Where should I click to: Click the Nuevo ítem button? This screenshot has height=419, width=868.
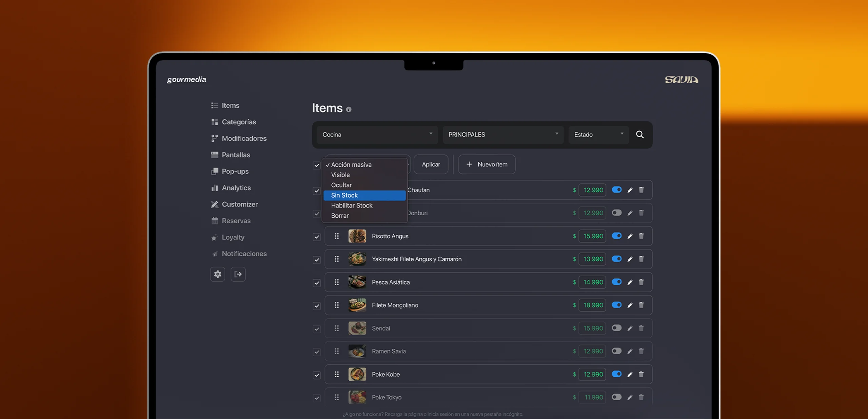[x=487, y=164]
